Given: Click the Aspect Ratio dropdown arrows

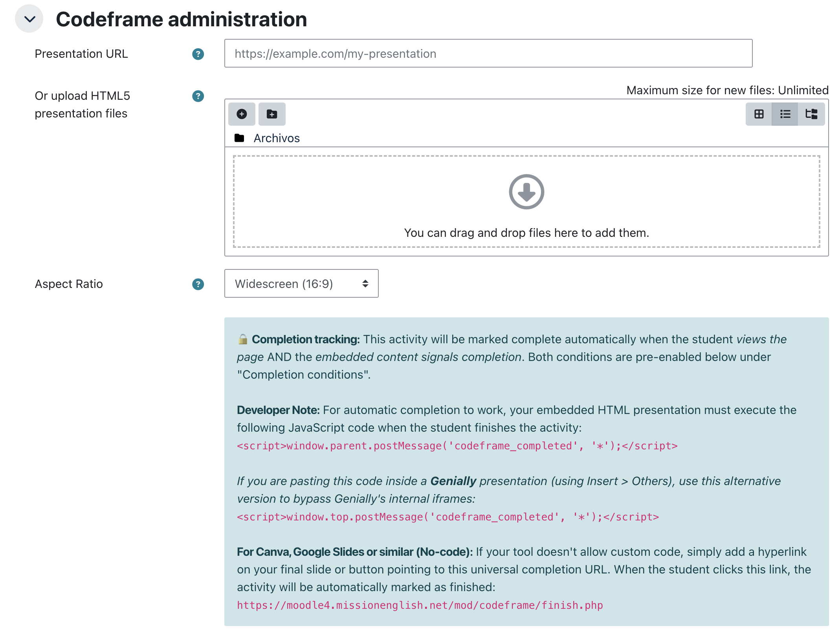Looking at the screenshot, I should 365,284.
